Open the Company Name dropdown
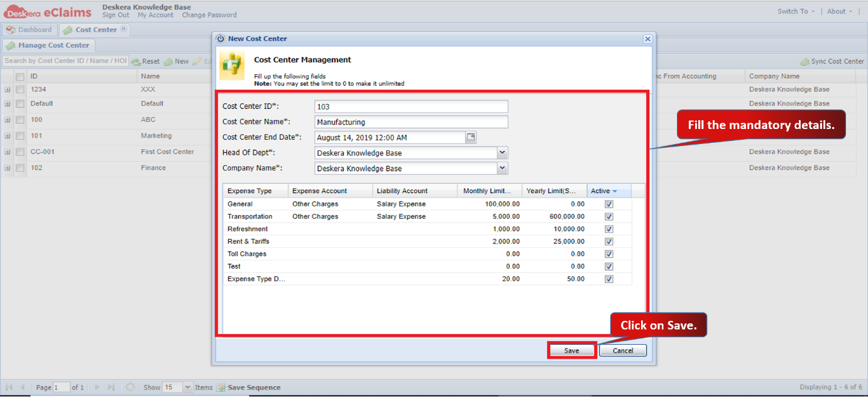Viewport: 868px width, 397px height. tap(502, 168)
